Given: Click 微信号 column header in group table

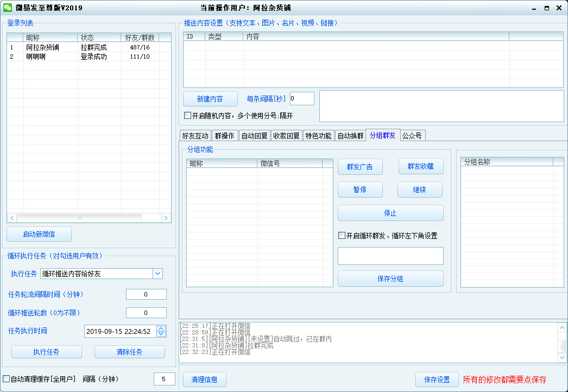Looking at the screenshot, I should 290,163.
